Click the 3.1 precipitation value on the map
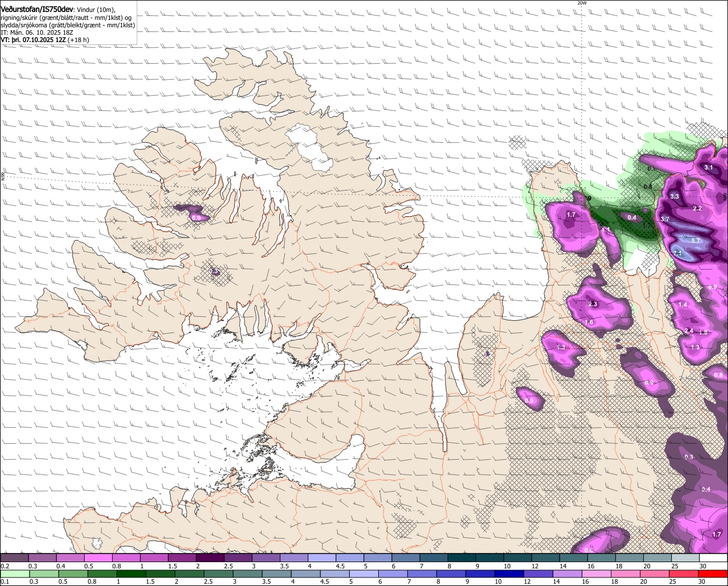This screenshot has height=586, width=728. pos(709,167)
